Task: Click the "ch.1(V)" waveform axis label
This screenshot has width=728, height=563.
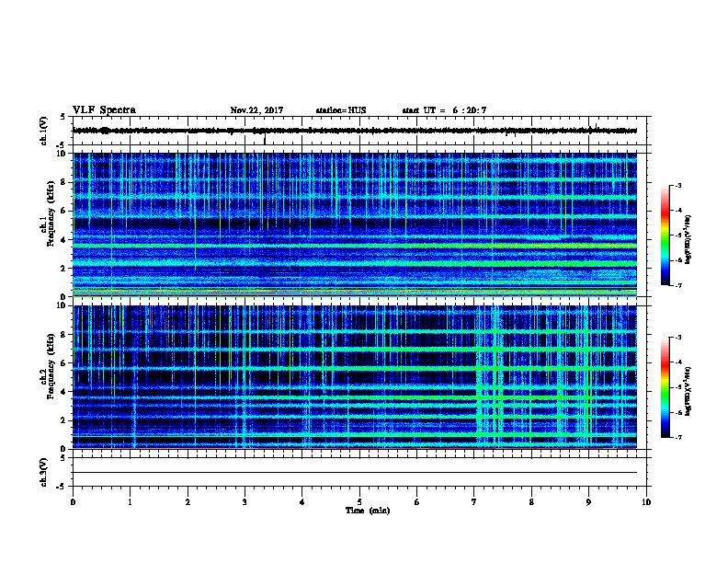Action: (43, 131)
